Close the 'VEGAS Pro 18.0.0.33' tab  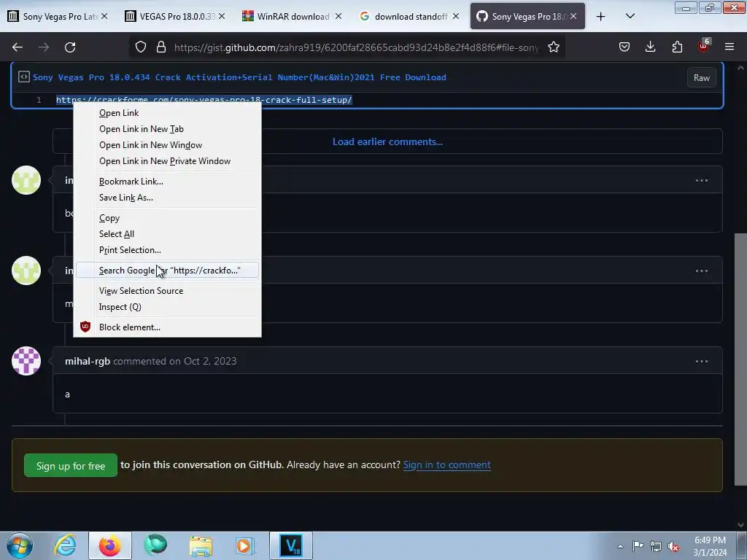pyautogui.click(x=222, y=16)
